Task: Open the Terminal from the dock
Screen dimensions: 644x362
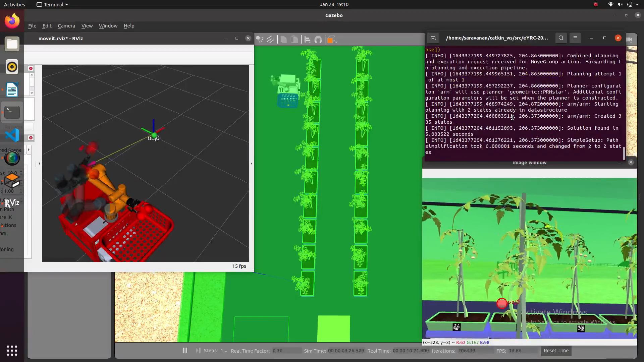Action: pyautogui.click(x=12, y=112)
